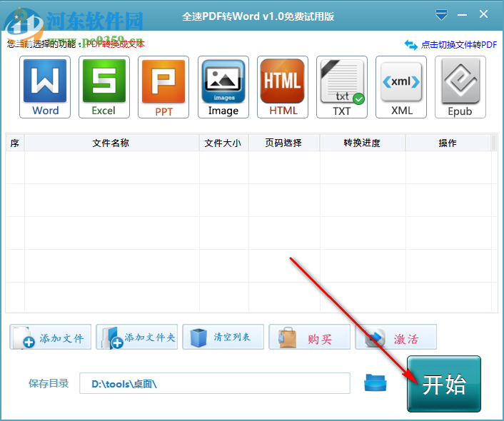
Task: Open the 购买 purchase button
Action: (310, 337)
